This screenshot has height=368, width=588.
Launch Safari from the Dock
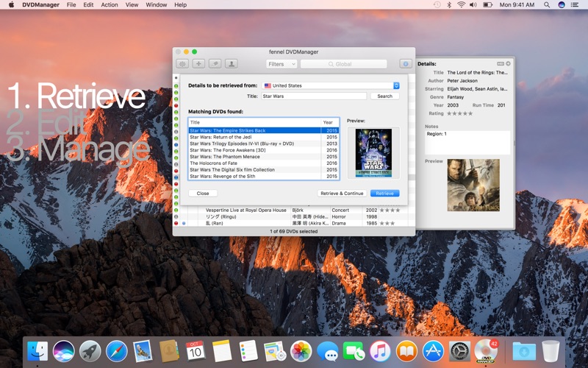click(x=116, y=352)
